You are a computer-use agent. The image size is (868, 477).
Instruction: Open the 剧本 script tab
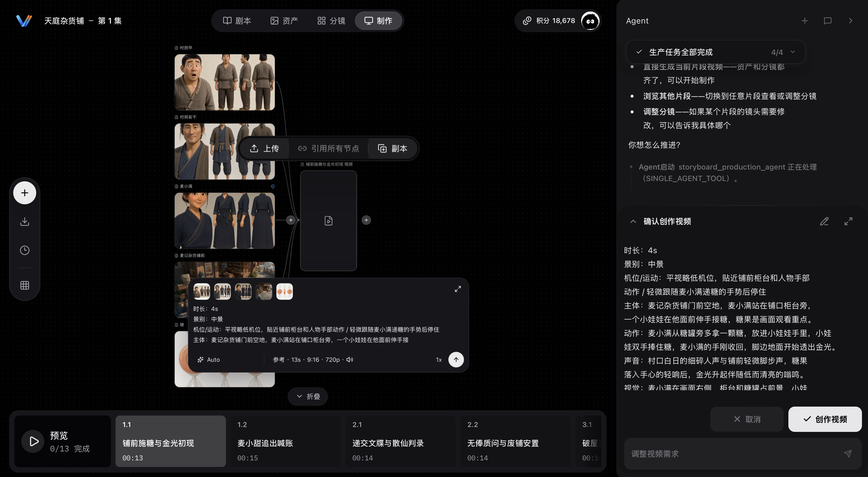coord(237,21)
